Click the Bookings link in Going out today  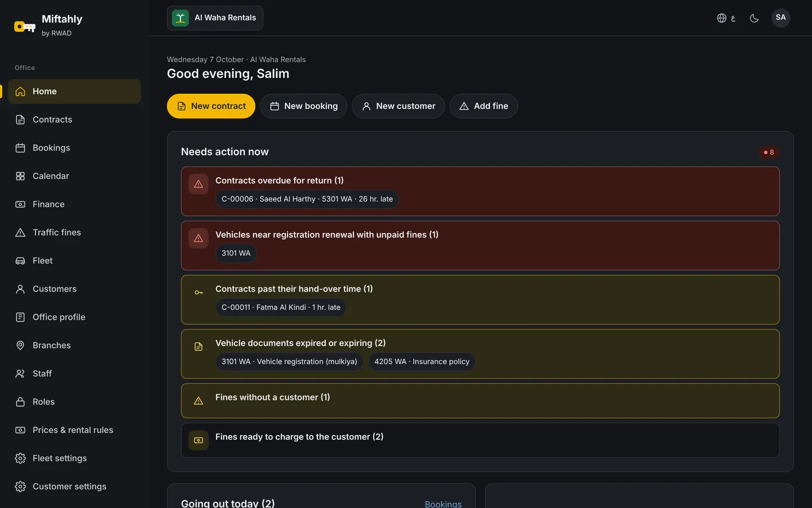pyautogui.click(x=443, y=503)
